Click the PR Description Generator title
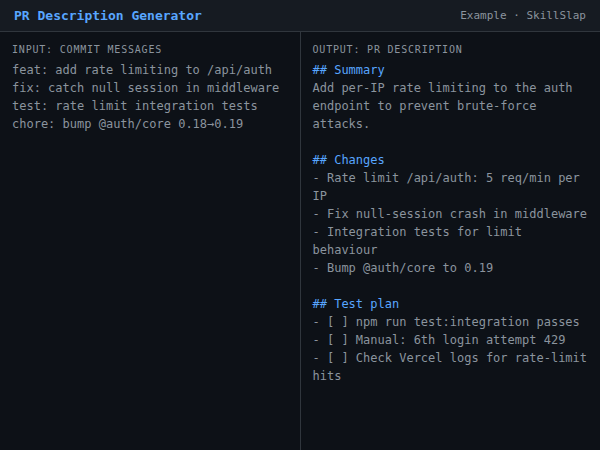This screenshot has width=600, height=450. 108,16
